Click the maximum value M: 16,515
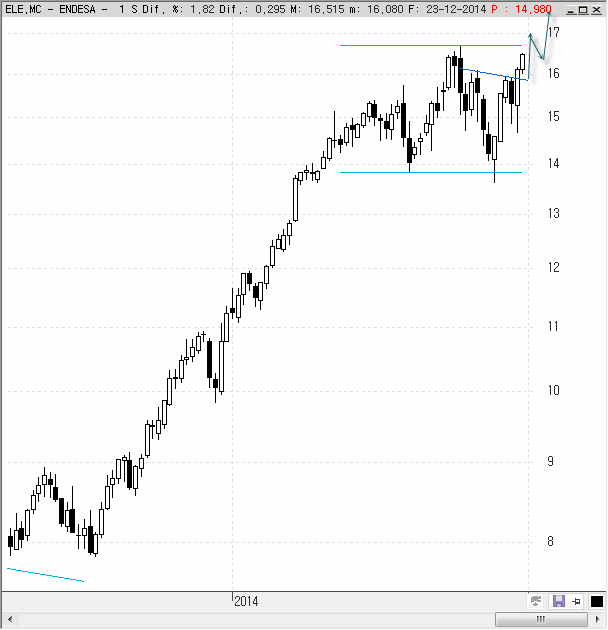The width and height of the screenshot is (608, 630). 317,9
